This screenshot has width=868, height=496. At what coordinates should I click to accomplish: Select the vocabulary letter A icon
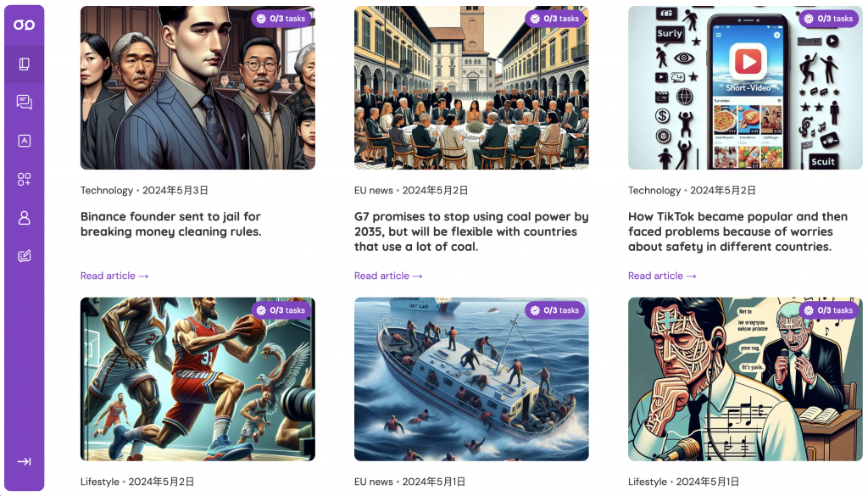24,141
